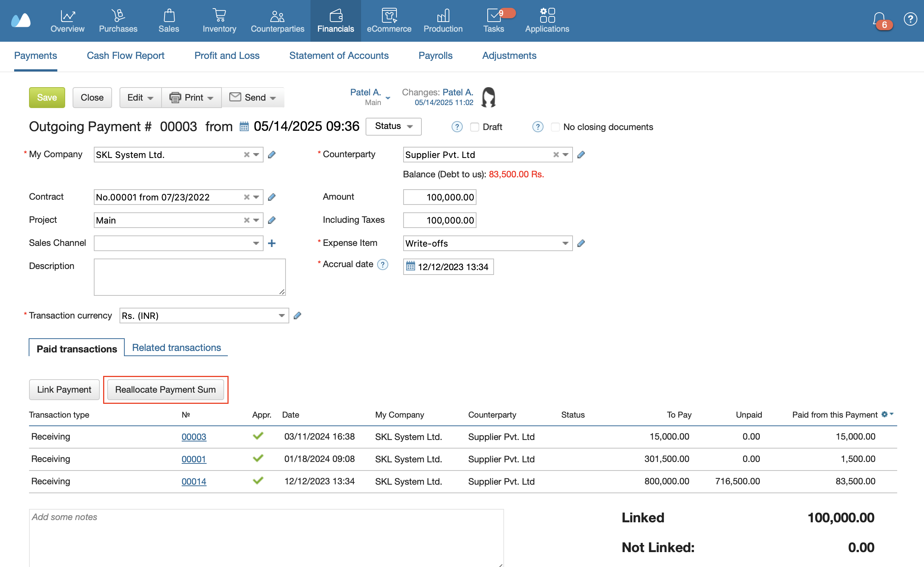Click Reallocate Payment Sum button

pyautogui.click(x=165, y=390)
